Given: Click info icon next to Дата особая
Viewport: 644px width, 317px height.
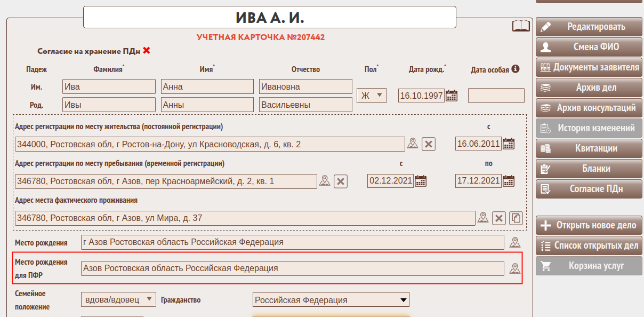Looking at the screenshot, I should click(516, 69).
